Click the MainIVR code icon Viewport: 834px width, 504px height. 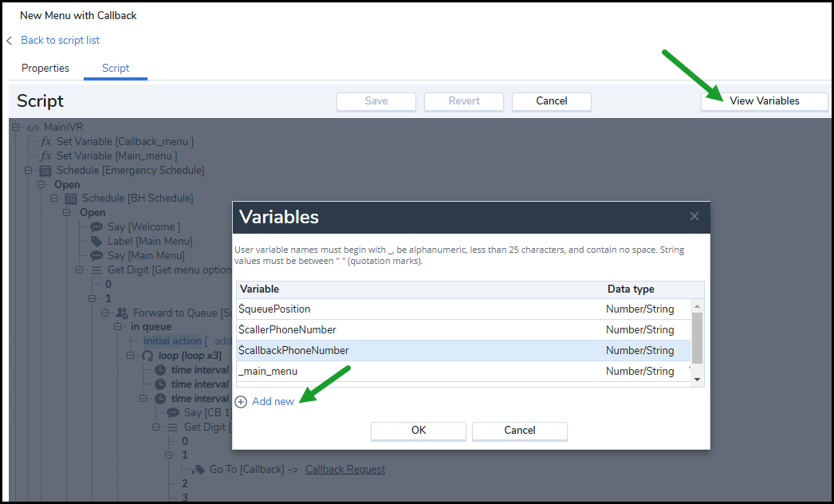33,128
